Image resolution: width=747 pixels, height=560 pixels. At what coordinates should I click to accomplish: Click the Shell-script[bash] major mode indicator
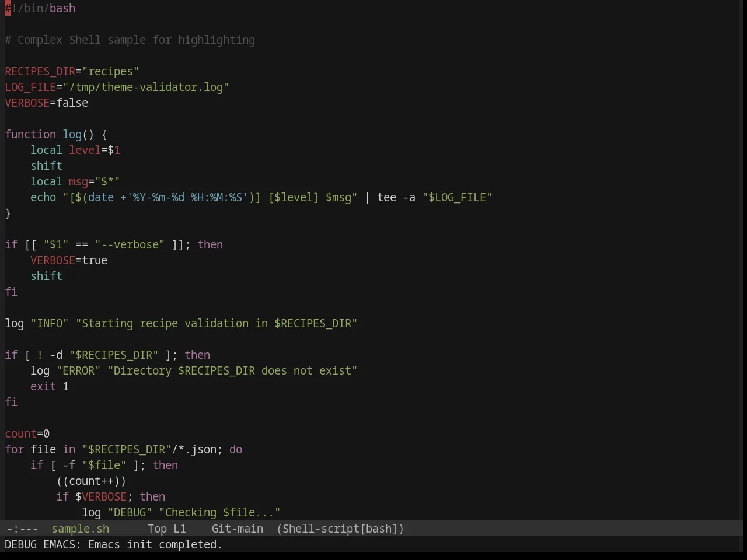tap(340, 528)
